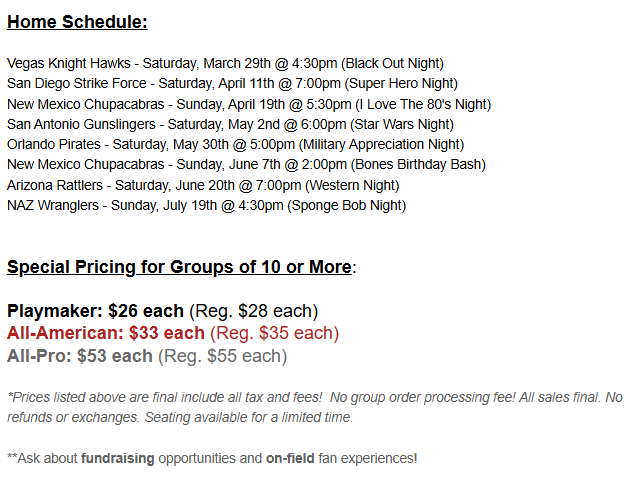This screenshot has height=478, width=630.
Task: Select the Playmaker $26 each price
Action: [x=95, y=311]
